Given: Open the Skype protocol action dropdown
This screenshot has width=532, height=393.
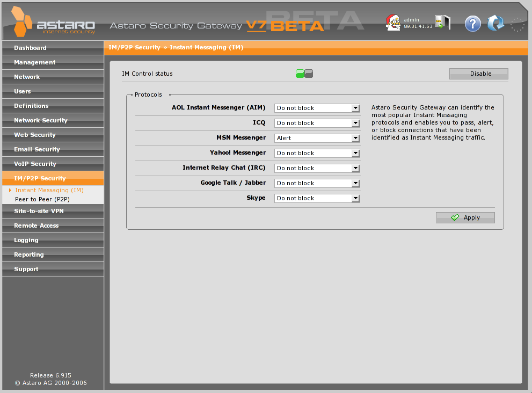Looking at the screenshot, I should pyautogui.click(x=317, y=198).
